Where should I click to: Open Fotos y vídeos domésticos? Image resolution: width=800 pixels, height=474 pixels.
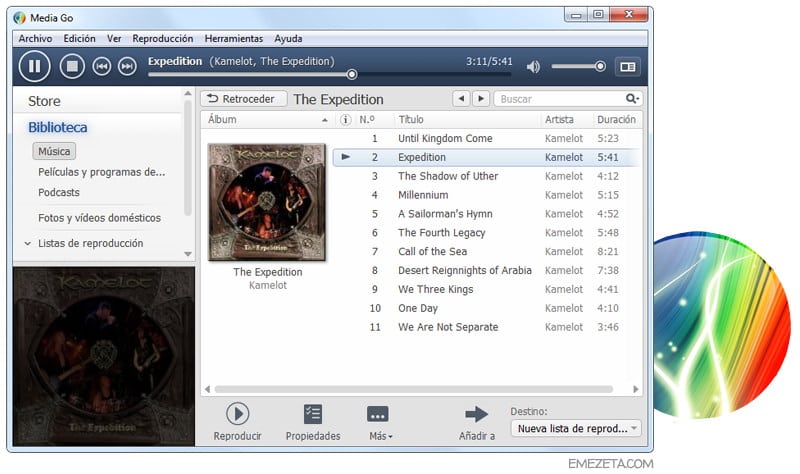99,218
